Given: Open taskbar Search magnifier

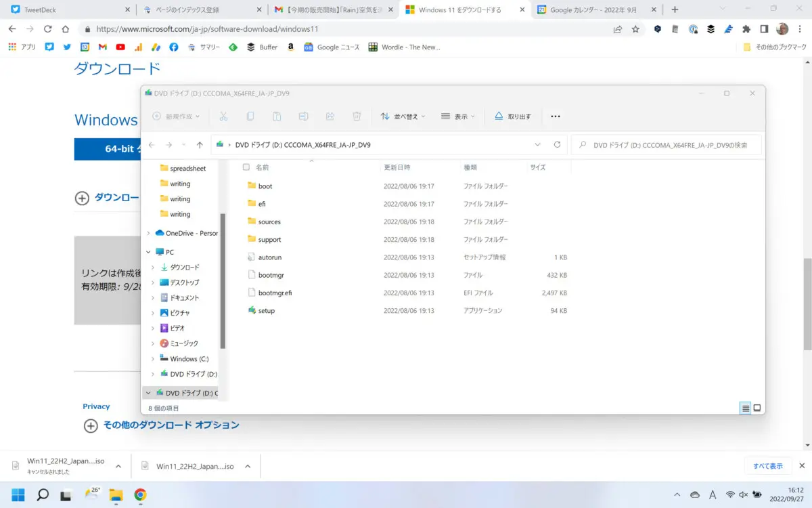Looking at the screenshot, I should click(x=42, y=494).
